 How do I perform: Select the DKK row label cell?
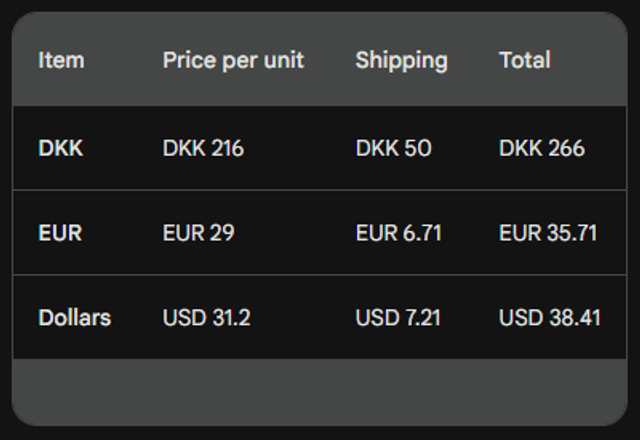(61, 149)
